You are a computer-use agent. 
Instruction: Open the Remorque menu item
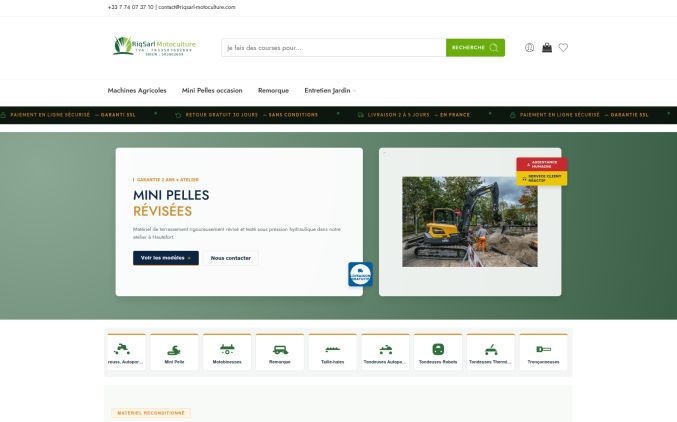[x=273, y=91]
